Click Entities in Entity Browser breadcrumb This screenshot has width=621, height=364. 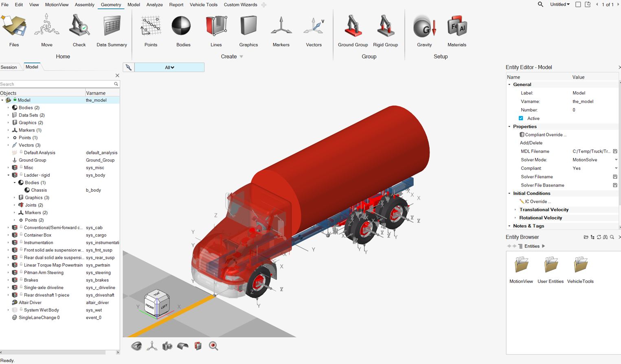pyautogui.click(x=532, y=246)
